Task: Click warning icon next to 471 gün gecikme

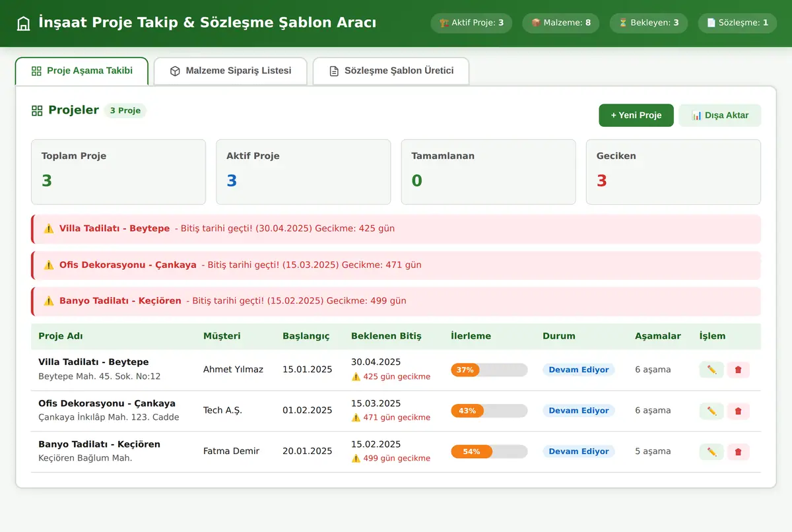Action: pyautogui.click(x=356, y=418)
